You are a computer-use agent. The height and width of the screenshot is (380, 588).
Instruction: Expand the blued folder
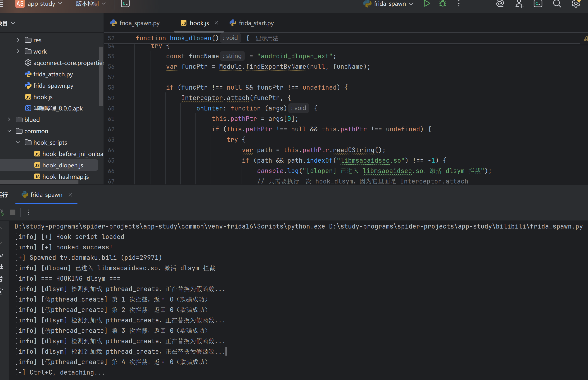9,120
